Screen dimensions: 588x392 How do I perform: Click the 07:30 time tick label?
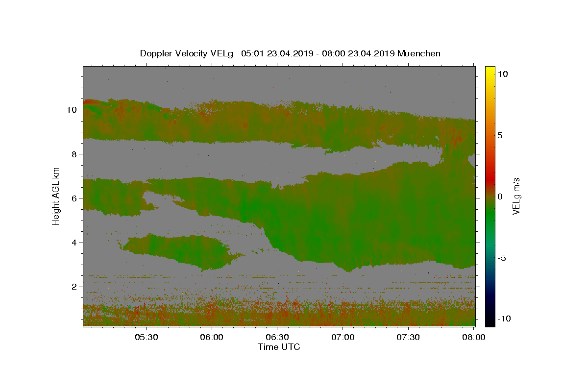409,337
